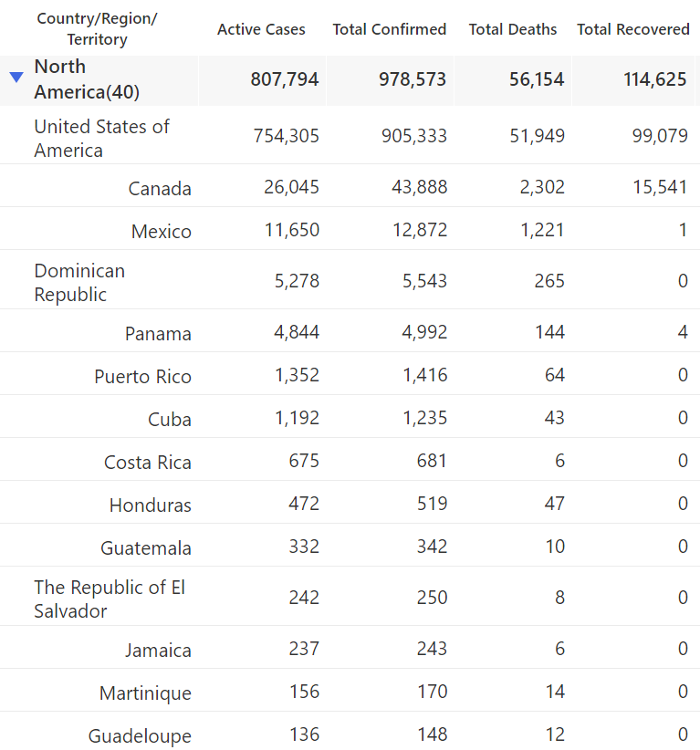This screenshot has width=700, height=750.
Task: Click Dominican Republic total deaths 265
Action: 549,281
